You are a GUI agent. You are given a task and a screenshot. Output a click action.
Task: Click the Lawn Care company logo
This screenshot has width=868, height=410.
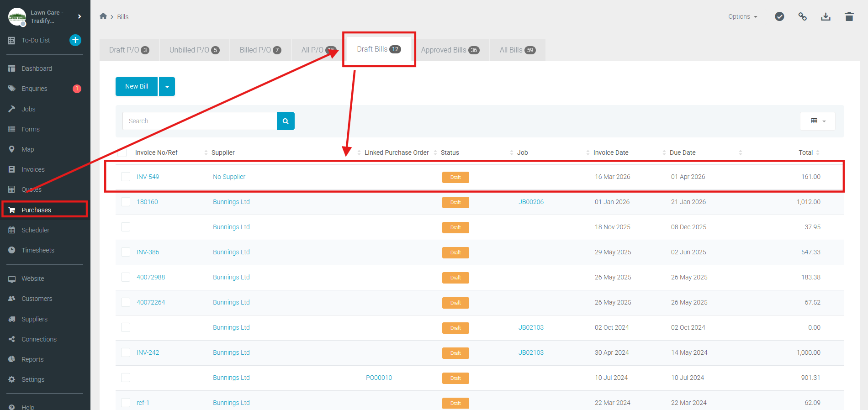pyautogui.click(x=17, y=17)
